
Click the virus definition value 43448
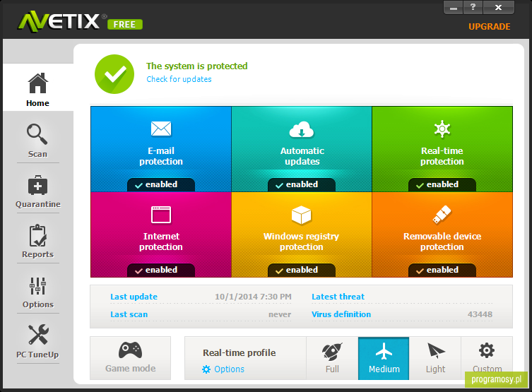480,314
